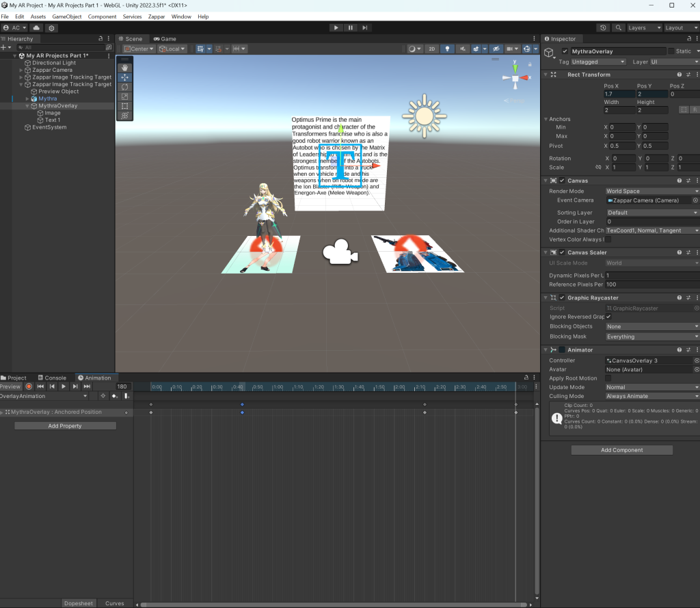Open the Undo History icon
The width and height of the screenshot is (700, 608).
pos(603,28)
